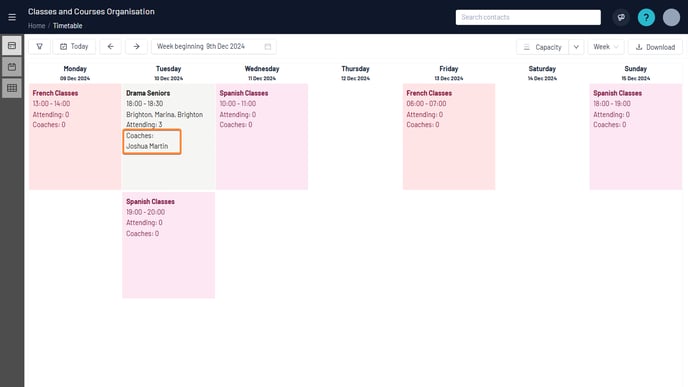Go to previous week arrow
Screen dimensions: 688x387
click(111, 47)
